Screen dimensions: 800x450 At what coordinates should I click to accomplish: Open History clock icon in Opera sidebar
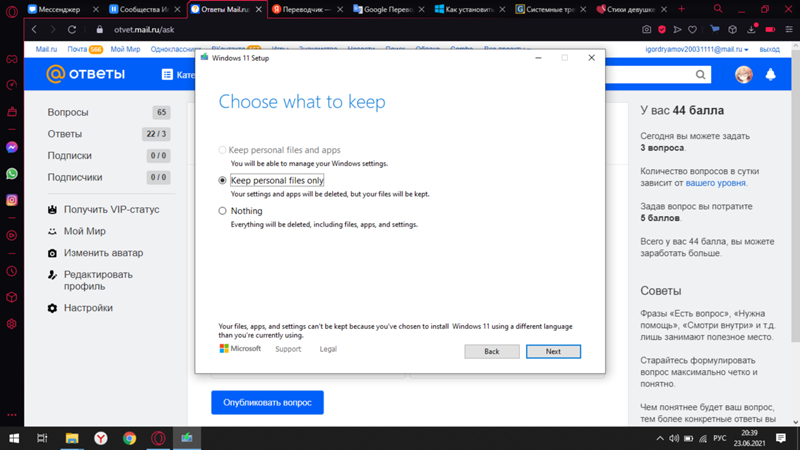coord(11,271)
